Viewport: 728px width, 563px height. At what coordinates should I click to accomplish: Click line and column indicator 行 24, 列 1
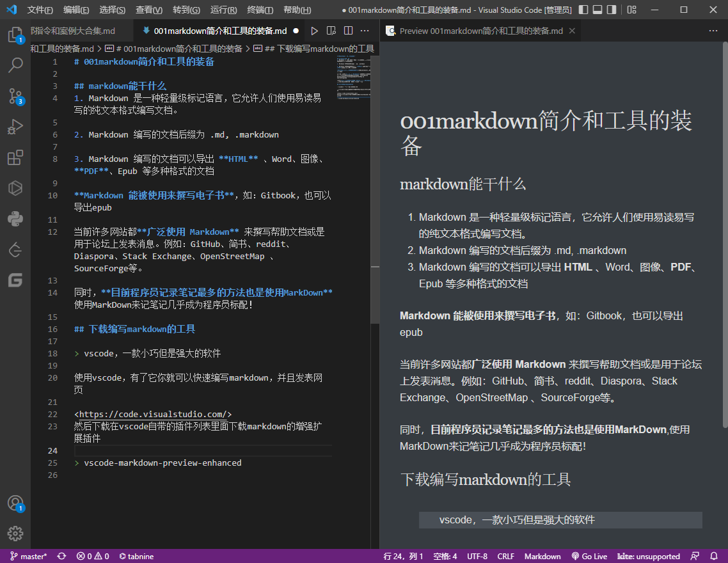[x=403, y=556]
